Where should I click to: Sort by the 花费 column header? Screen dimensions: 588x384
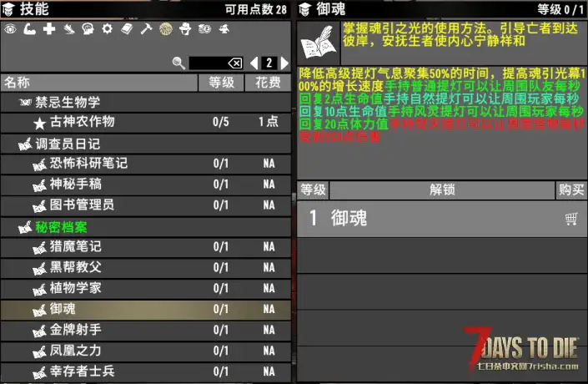(x=268, y=83)
